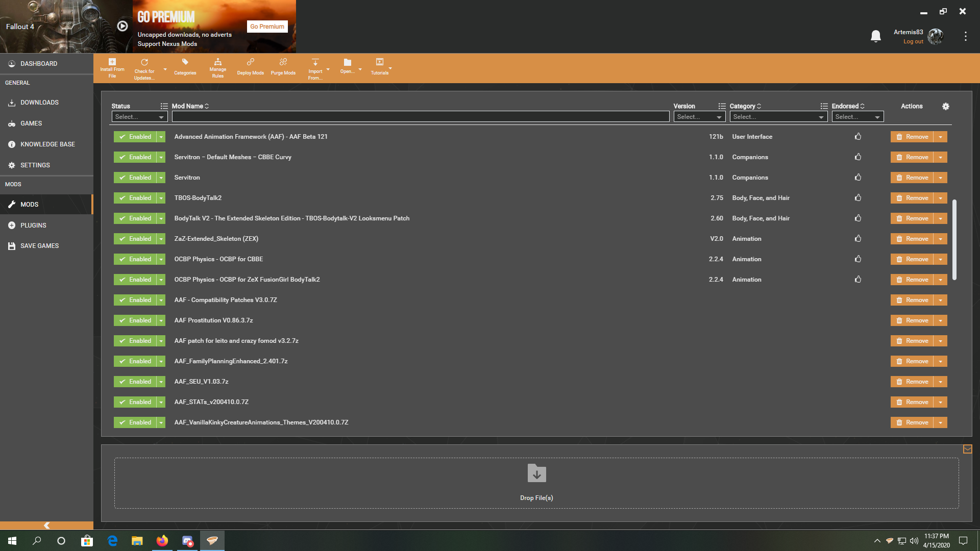Expand Remove dropdown arrow for Servitron Default Meshes CBBE Curvy
The height and width of the screenshot is (551, 980).
click(x=940, y=157)
